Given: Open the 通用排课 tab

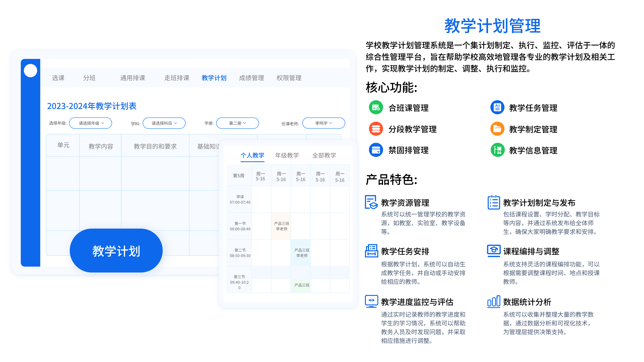Looking at the screenshot, I should pyautogui.click(x=132, y=78).
